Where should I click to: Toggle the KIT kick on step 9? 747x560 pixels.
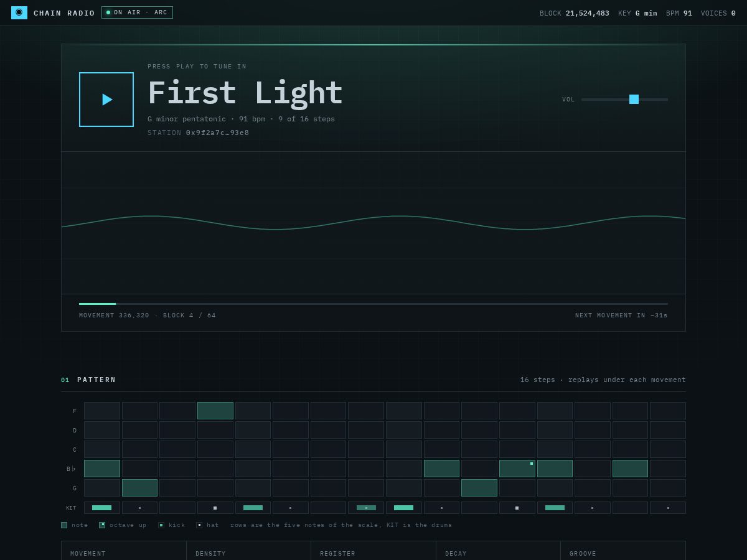[404, 508]
